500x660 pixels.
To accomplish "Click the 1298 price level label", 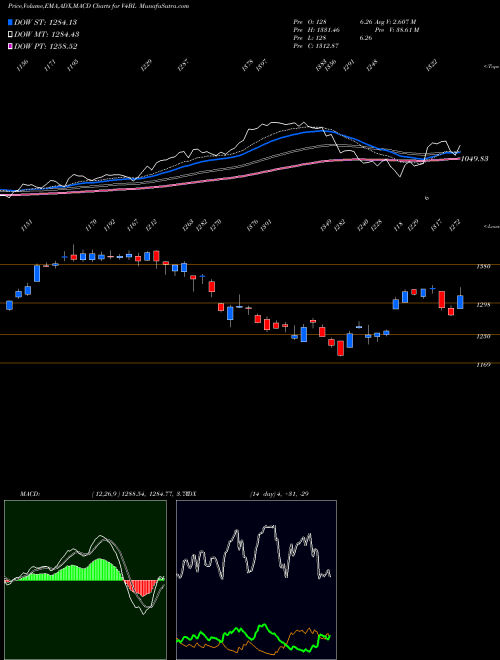I will 483,305.
